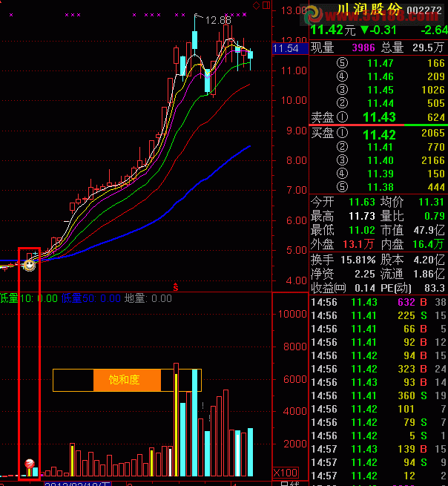
Task: Click the split-window square icon above chart
Action: [x=266, y=5]
